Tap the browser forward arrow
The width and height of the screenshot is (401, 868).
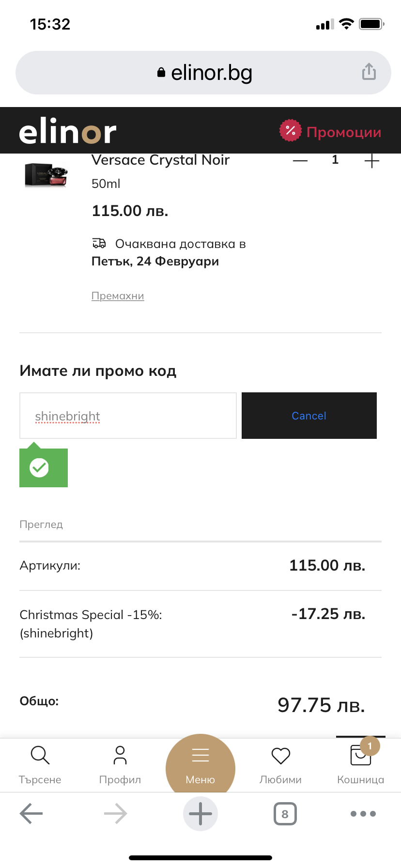point(116,814)
